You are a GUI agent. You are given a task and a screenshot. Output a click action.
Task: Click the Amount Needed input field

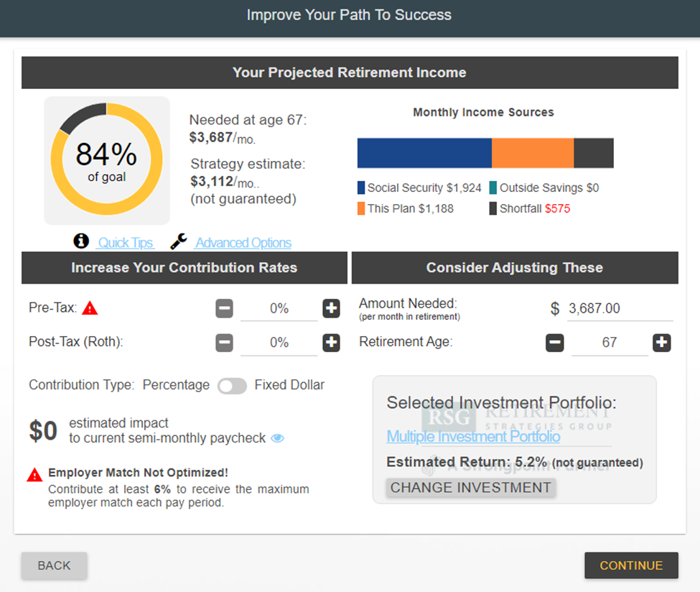619,309
